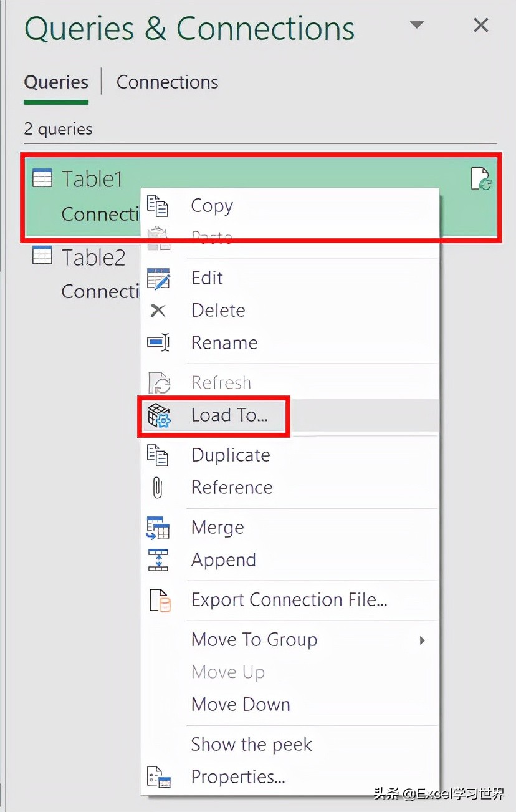Click the Delete X icon
Image resolution: width=516 pixels, height=812 pixels.
coord(158,311)
